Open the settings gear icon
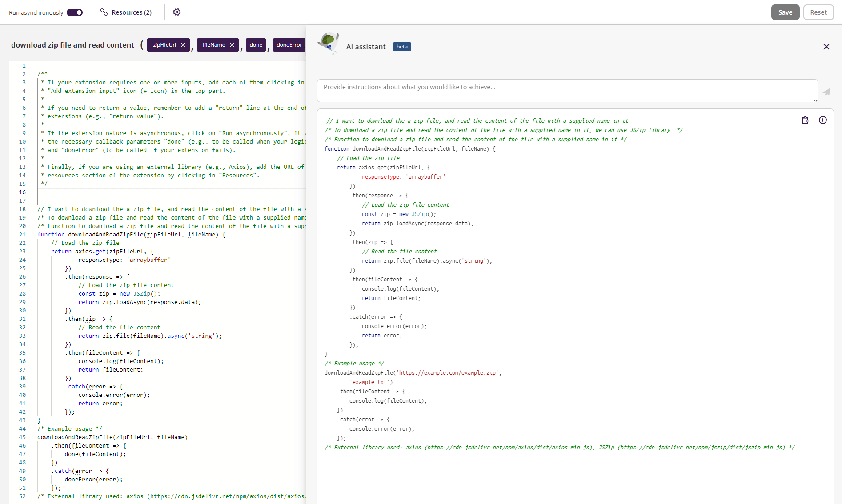The width and height of the screenshot is (842, 504). click(x=176, y=12)
